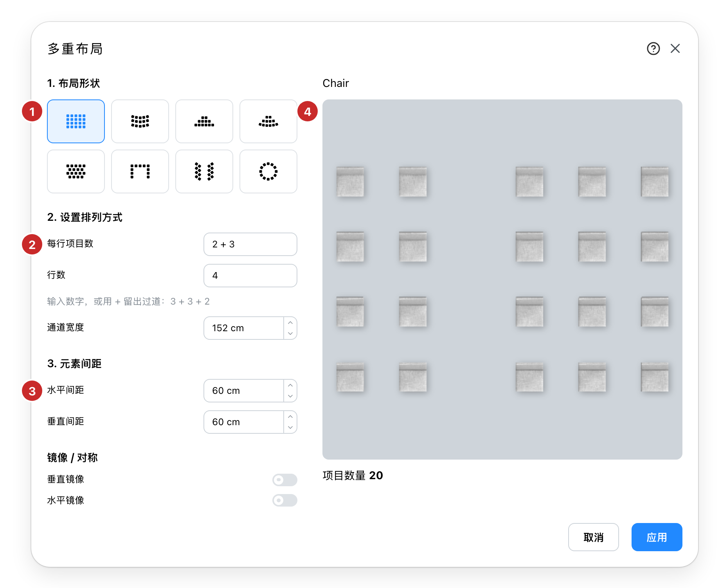
Task: Click the 2. 设置排列方式 section heading
Action: click(x=85, y=217)
